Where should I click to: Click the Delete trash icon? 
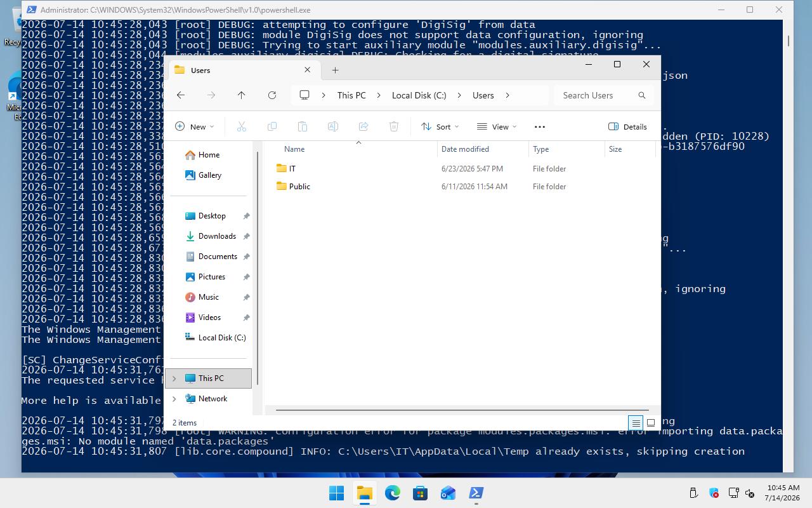(394, 126)
